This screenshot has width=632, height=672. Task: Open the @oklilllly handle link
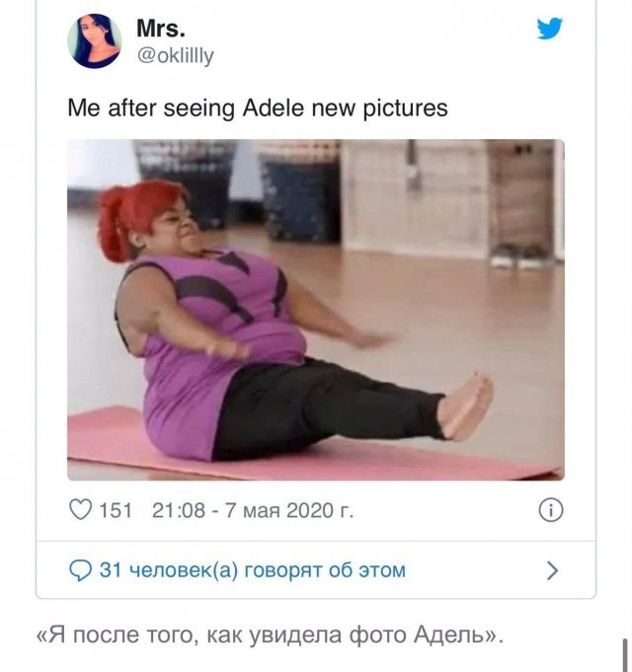[175, 55]
